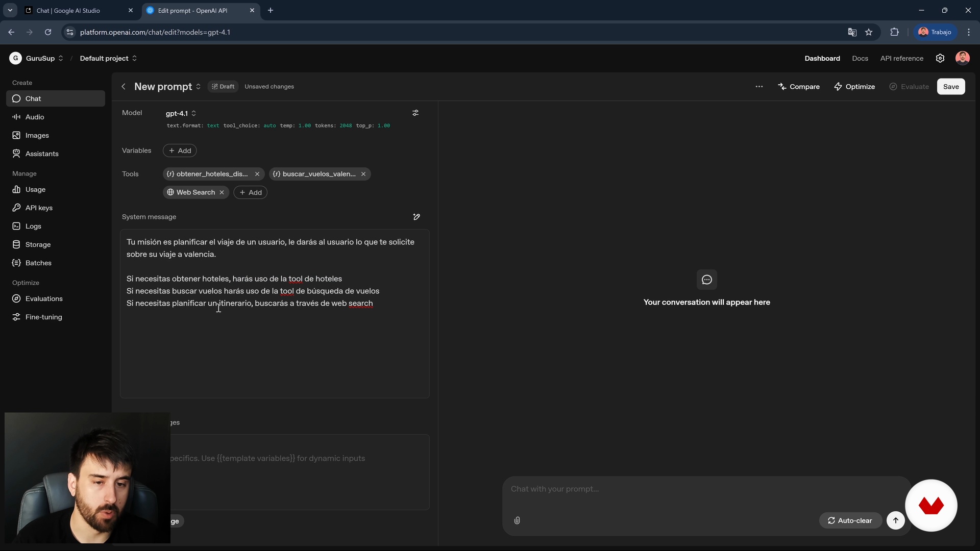The image size is (980, 551).
Task: Attach a file with paperclip icon
Action: coord(517,520)
